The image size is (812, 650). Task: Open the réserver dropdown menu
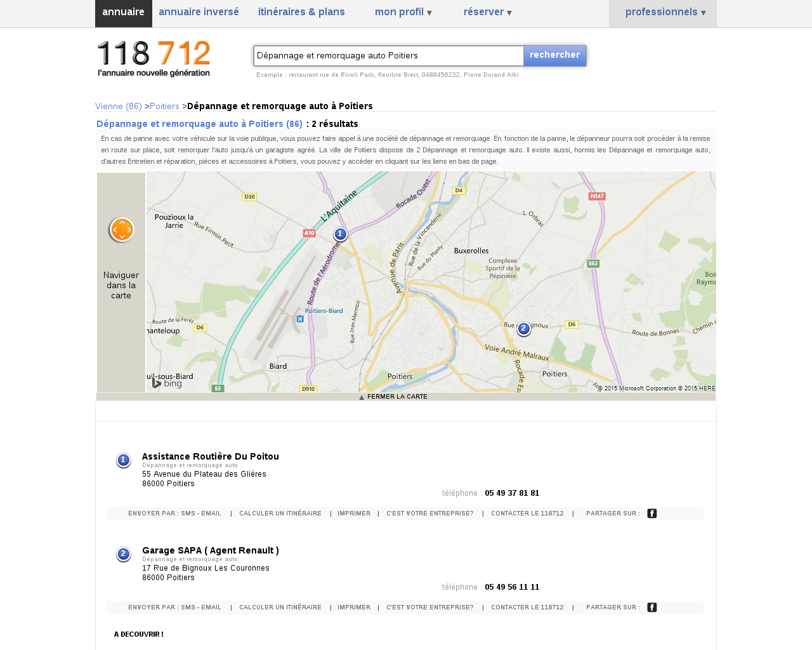(488, 12)
